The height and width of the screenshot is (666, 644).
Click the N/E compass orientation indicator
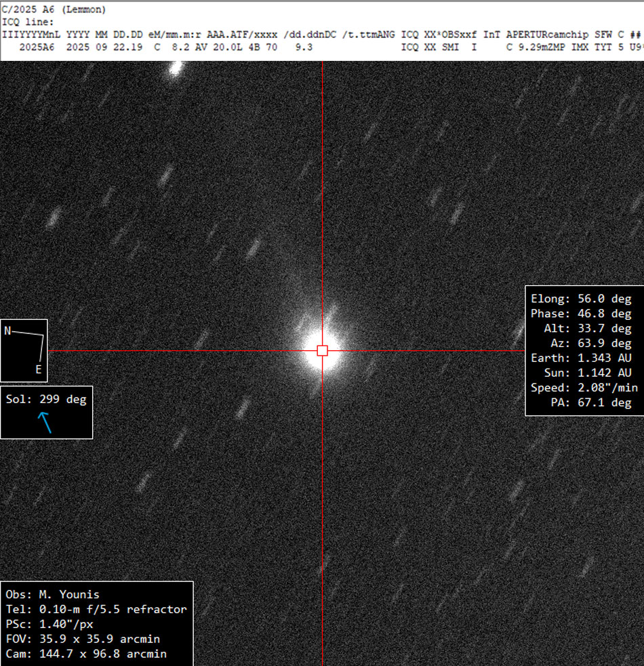click(24, 350)
